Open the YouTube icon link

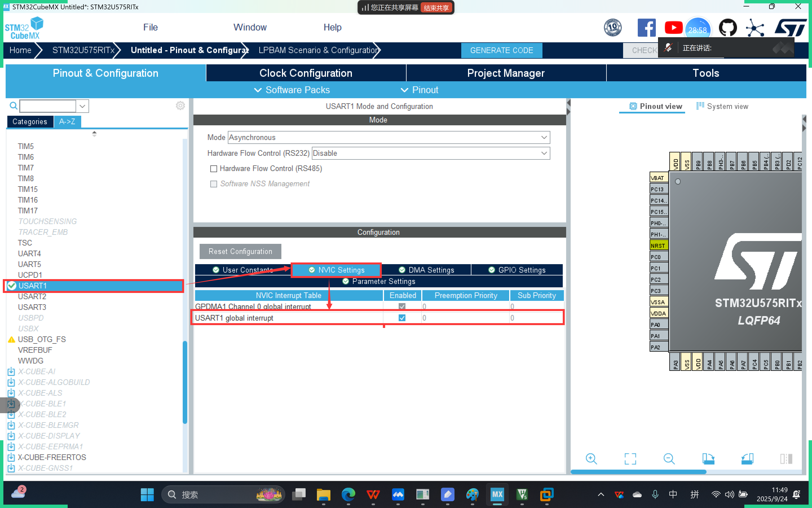pos(673,28)
